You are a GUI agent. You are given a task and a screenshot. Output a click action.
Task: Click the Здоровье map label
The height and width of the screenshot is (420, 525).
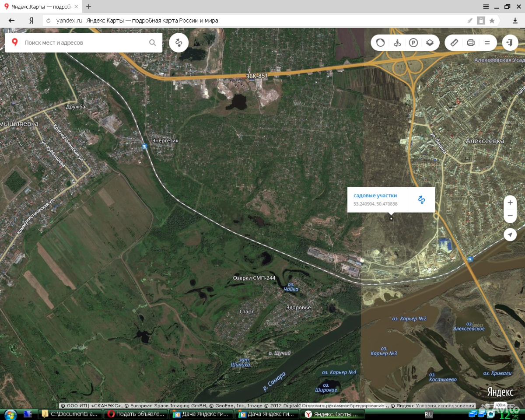(298, 308)
